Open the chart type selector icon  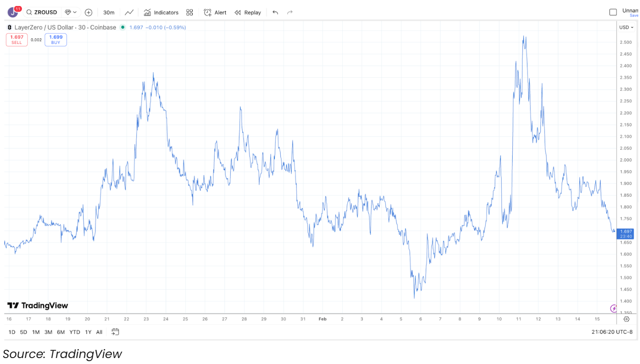coord(129,12)
